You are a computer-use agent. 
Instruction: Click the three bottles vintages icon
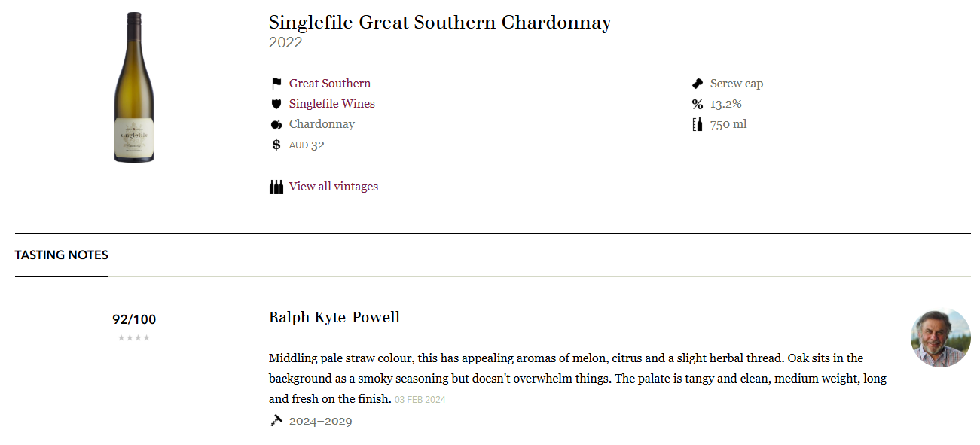[x=276, y=187]
